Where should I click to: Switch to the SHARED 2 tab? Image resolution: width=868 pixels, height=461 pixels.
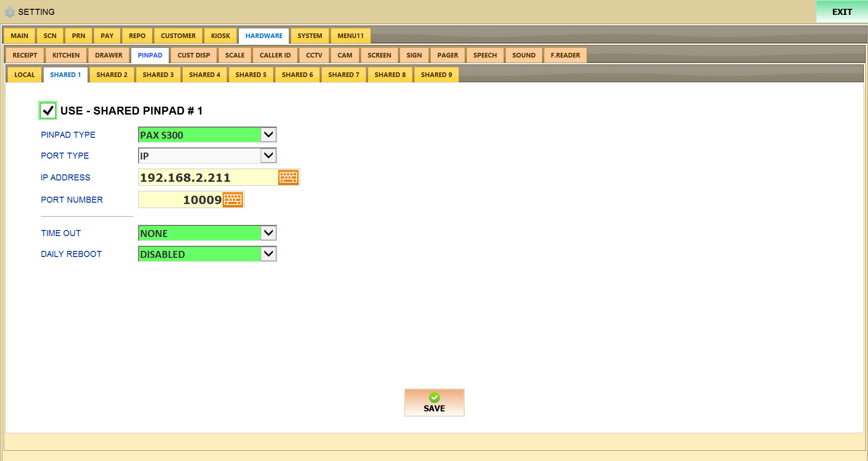click(x=112, y=75)
